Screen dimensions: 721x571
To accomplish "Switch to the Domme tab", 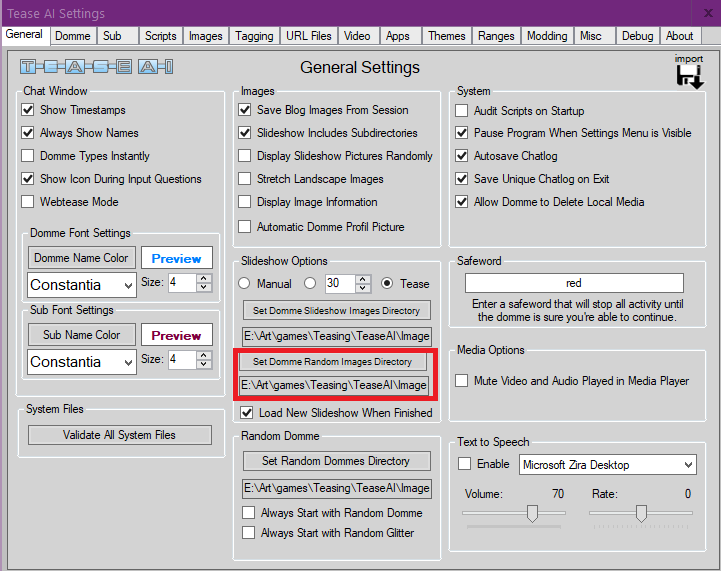I will (x=73, y=36).
